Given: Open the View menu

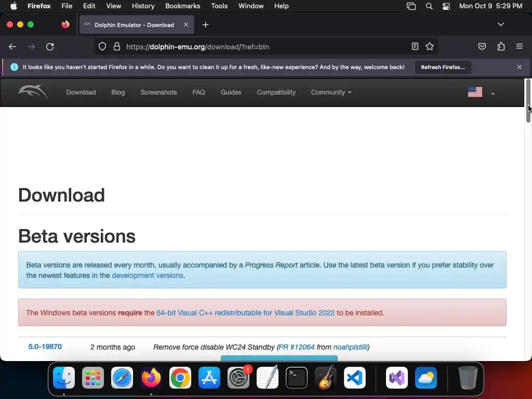Looking at the screenshot, I should point(113,6).
